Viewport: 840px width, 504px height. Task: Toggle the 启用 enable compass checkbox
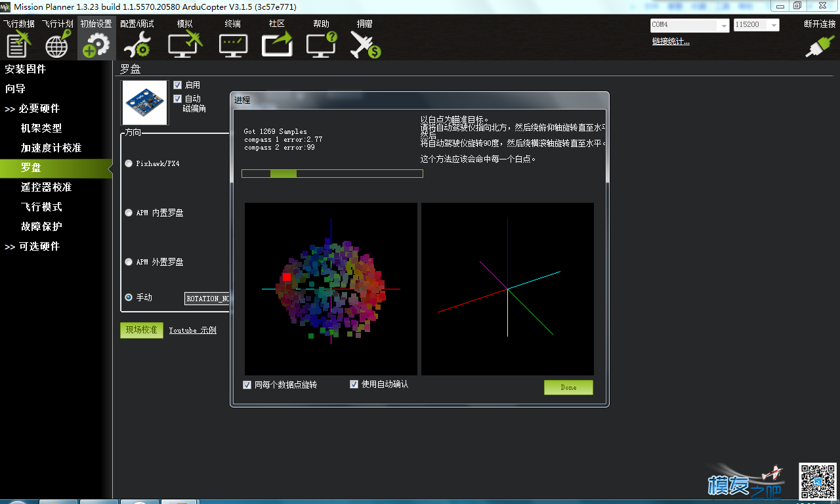point(178,85)
